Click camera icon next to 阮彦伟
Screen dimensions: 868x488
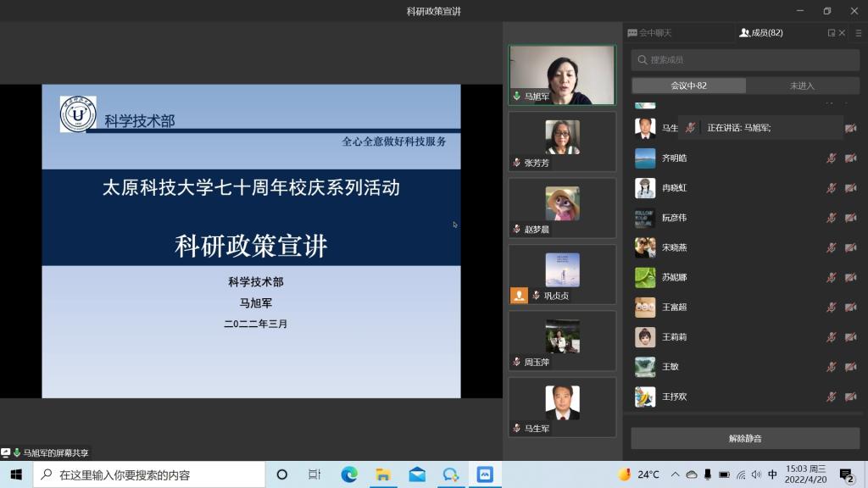pos(850,218)
